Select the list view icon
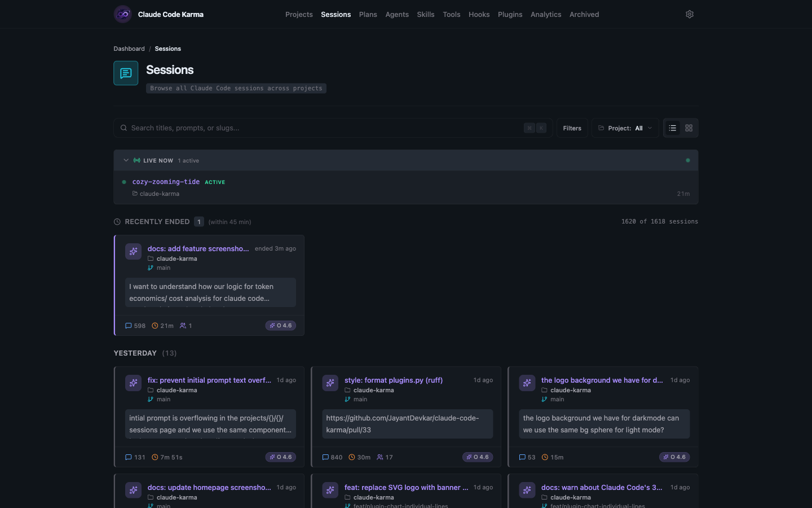This screenshot has height=508, width=812. pos(672,128)
